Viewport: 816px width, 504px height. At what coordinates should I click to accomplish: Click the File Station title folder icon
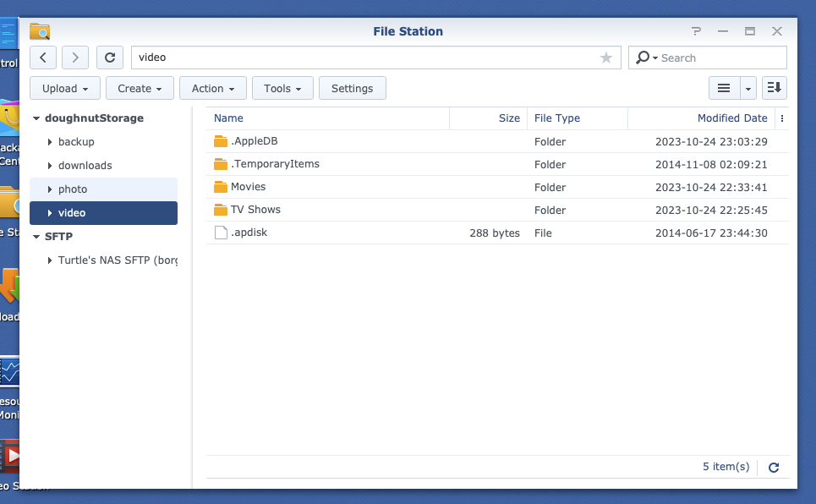click(40, 31)
